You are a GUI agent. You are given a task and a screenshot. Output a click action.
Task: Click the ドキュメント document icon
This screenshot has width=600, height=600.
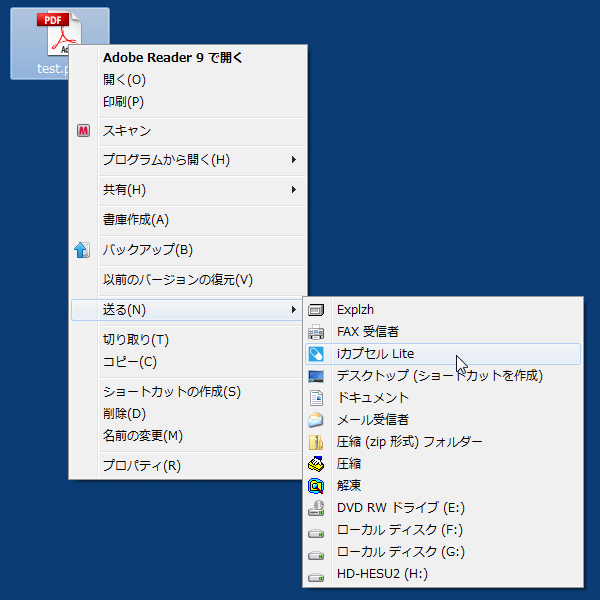pyautogui.click(x=316, y=398)
